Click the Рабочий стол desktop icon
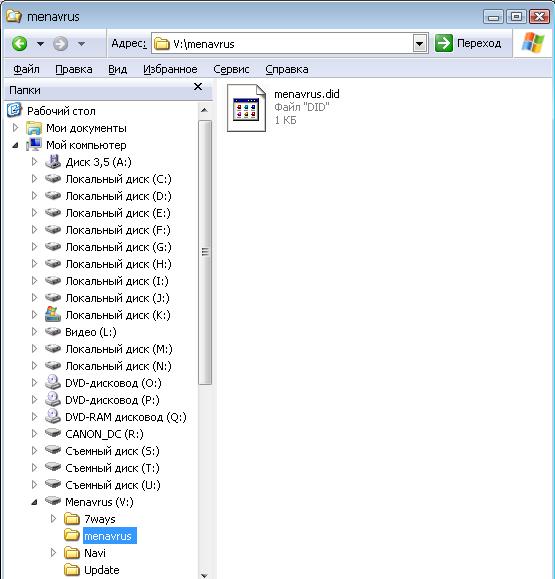 tap(14, 110)
